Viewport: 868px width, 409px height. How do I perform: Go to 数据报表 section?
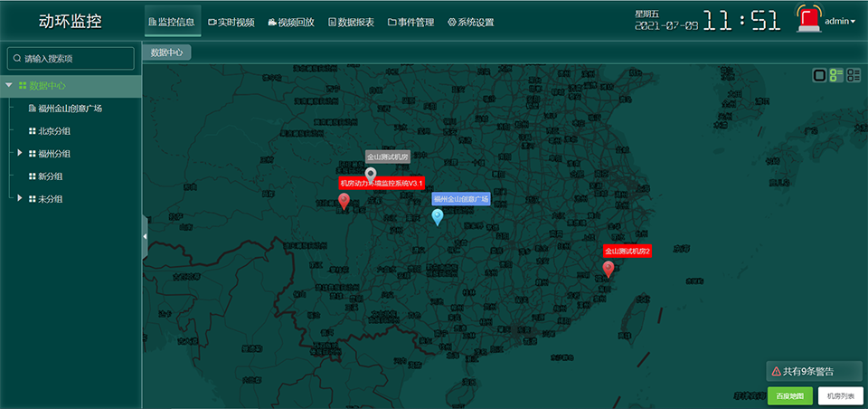click(352, 22)
